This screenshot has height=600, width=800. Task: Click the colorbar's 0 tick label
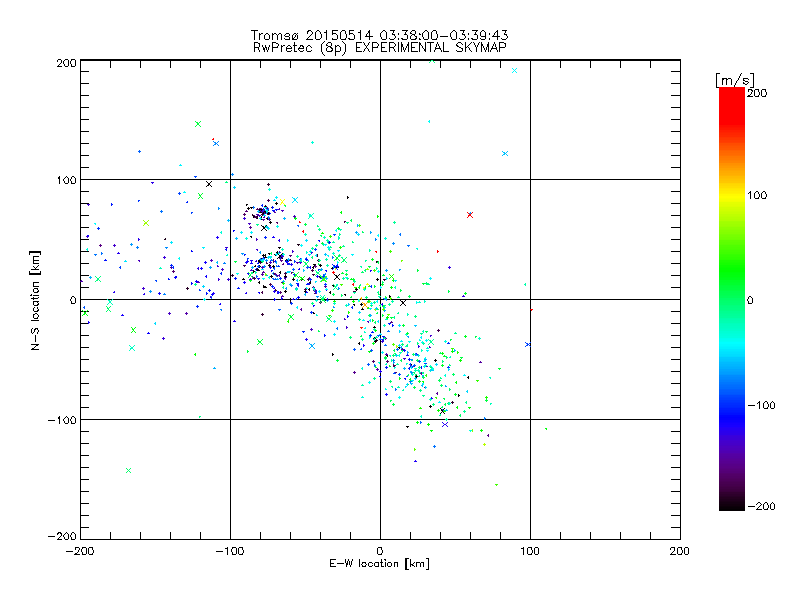(750, 301)
